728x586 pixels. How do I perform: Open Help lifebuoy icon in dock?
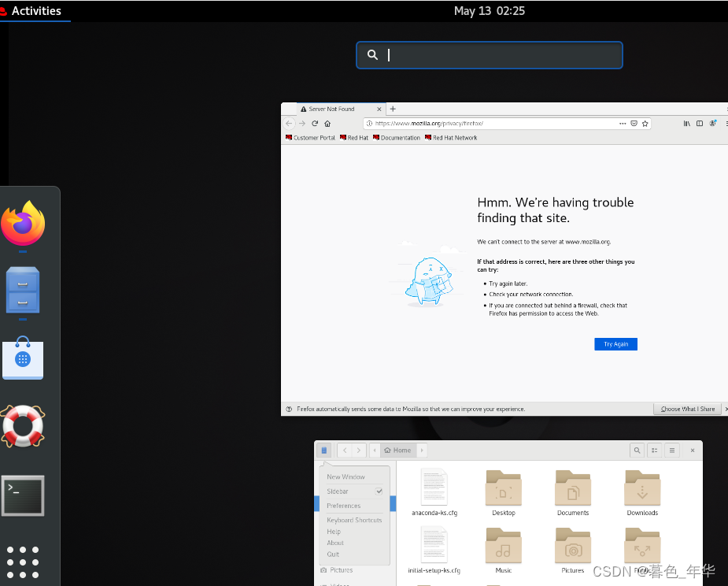point(23,425)
